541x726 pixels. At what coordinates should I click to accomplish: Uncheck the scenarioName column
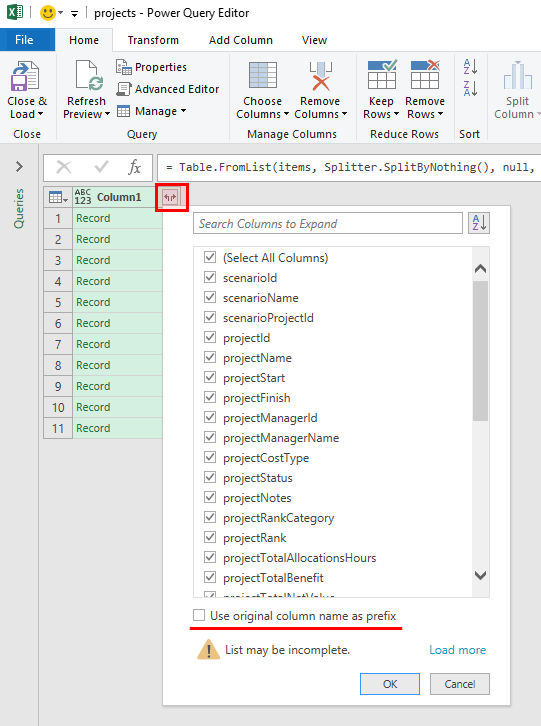210,297
